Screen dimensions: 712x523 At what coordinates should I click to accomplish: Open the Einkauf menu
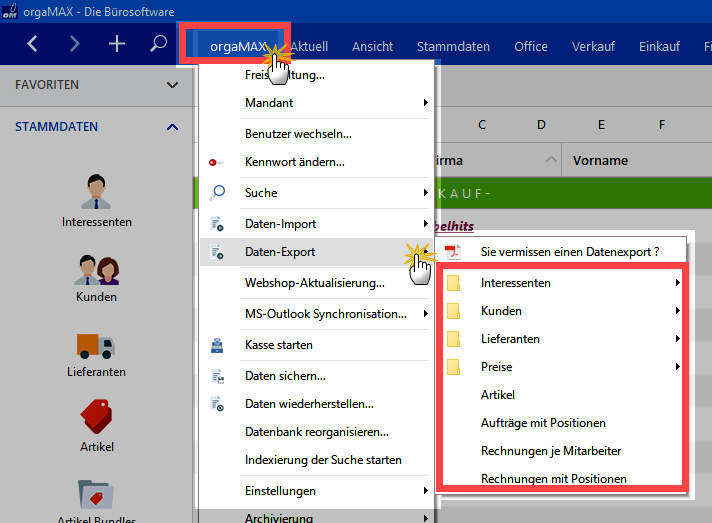[659, 46]
